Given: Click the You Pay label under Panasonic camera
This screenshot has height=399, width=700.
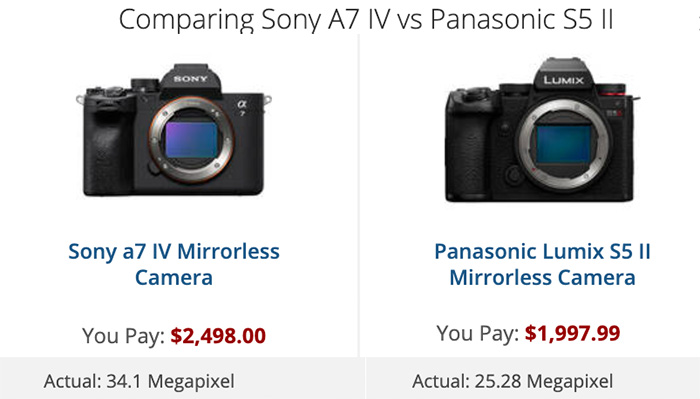Looking at the screenshot, I should tap(478, 333).
